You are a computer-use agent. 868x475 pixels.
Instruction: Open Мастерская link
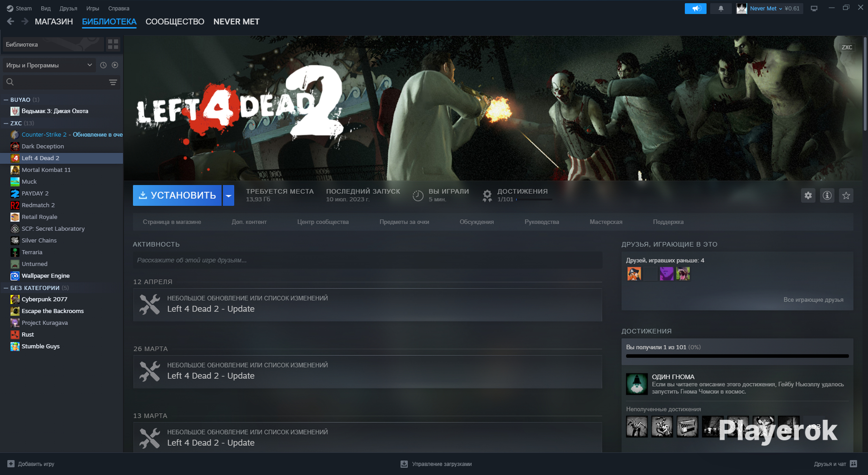606,222
